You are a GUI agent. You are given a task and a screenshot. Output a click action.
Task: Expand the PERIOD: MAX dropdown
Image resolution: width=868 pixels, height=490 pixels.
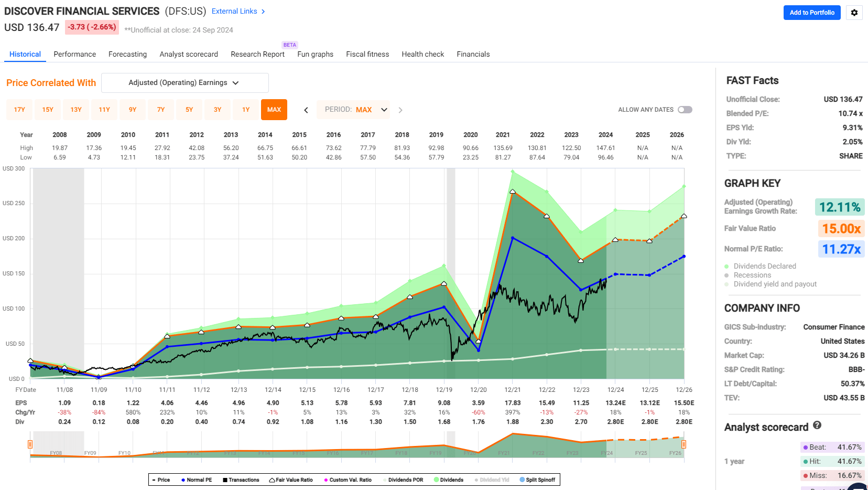pos(353,110)
